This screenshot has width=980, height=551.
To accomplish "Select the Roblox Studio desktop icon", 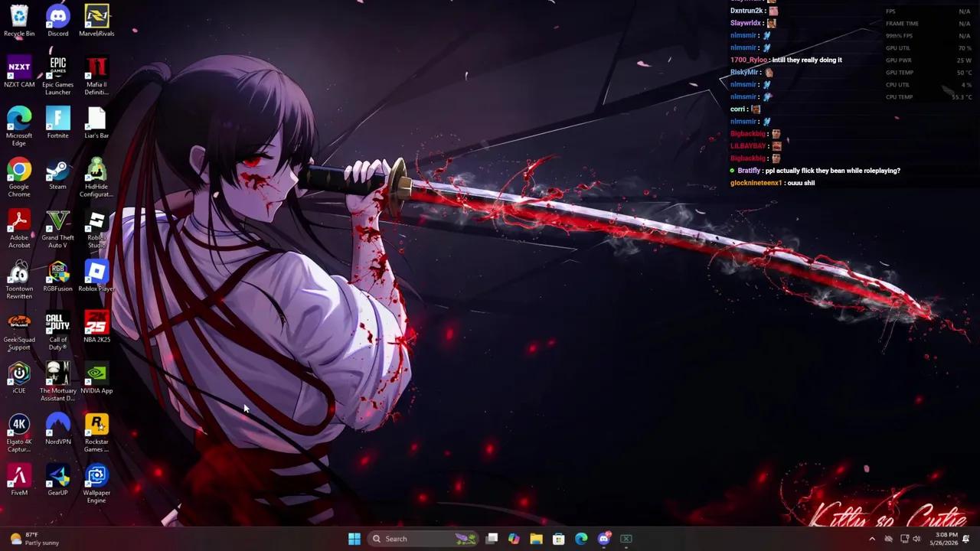I will point(96,229).
